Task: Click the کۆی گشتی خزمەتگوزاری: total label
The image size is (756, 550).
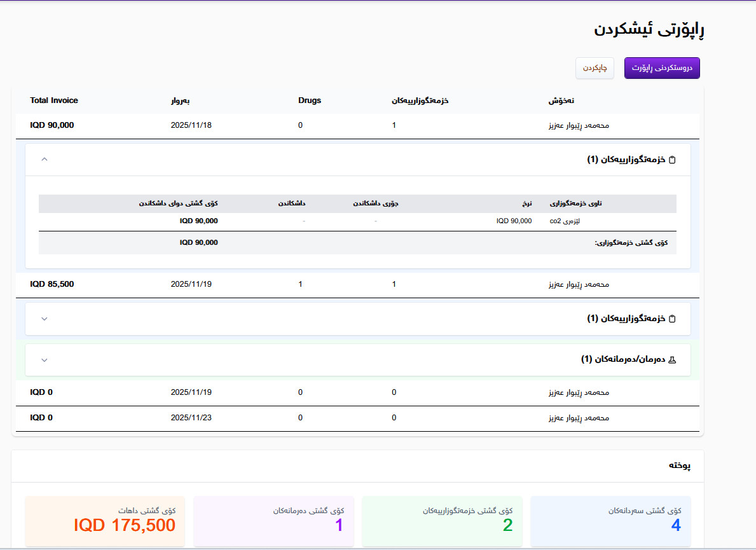Action: click(631, 242)
